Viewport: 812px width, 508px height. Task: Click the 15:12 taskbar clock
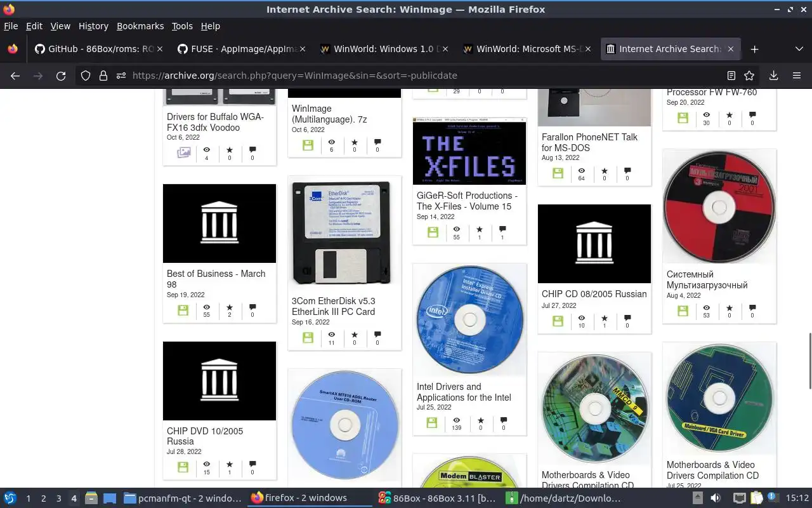[x=797, y=498]
